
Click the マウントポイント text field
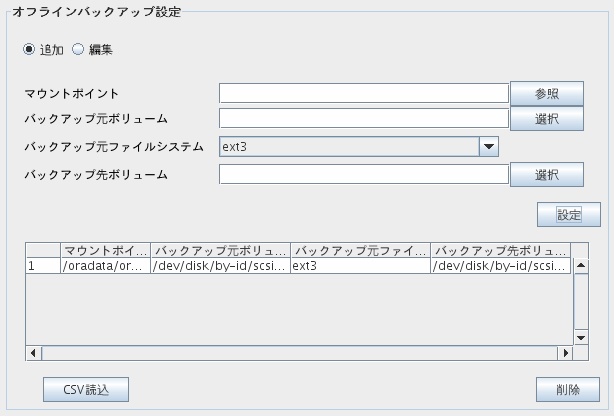(364, 93)
